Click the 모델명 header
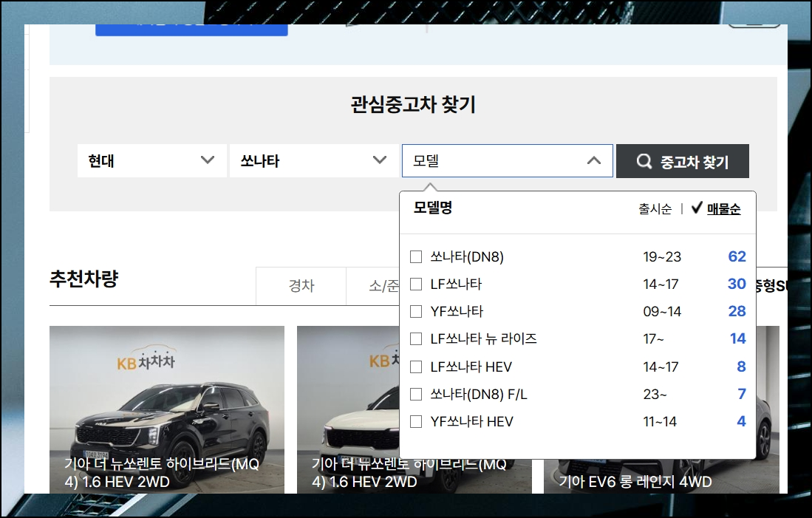Image resolution: width=812 pixels, height=518 pixels. tap(433, 208)
